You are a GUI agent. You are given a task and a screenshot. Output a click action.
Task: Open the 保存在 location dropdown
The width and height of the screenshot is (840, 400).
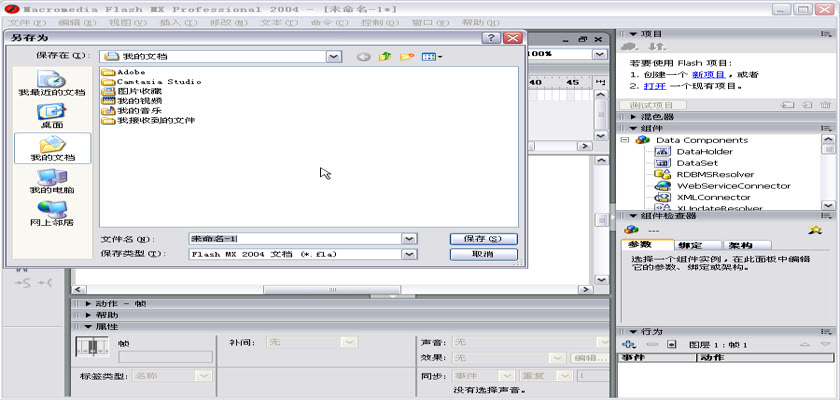pyautogui.click(x=333, y=56)
